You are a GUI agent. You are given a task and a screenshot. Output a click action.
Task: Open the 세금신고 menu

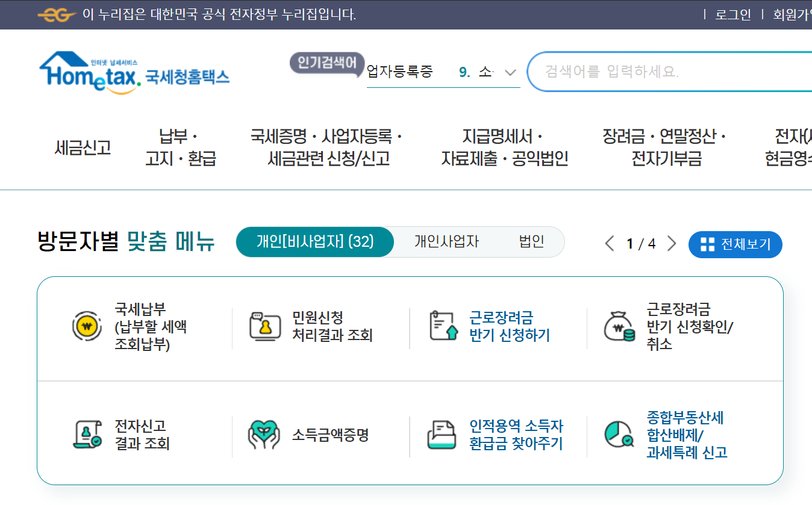83,147
